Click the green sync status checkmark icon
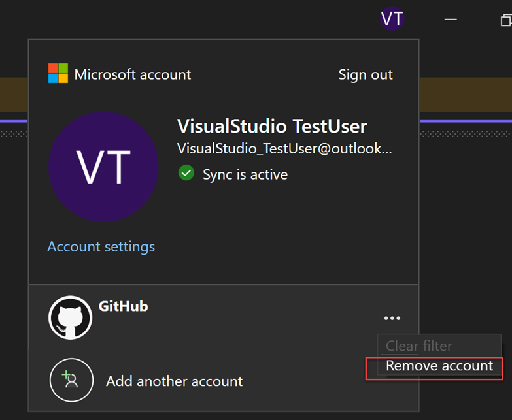512x420 pixels. 186,174
